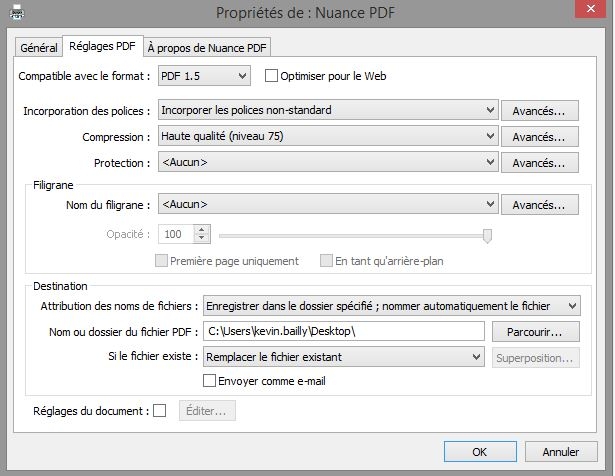
Task: Expand the Incorporation des polices dropdown
Action: 328,110
